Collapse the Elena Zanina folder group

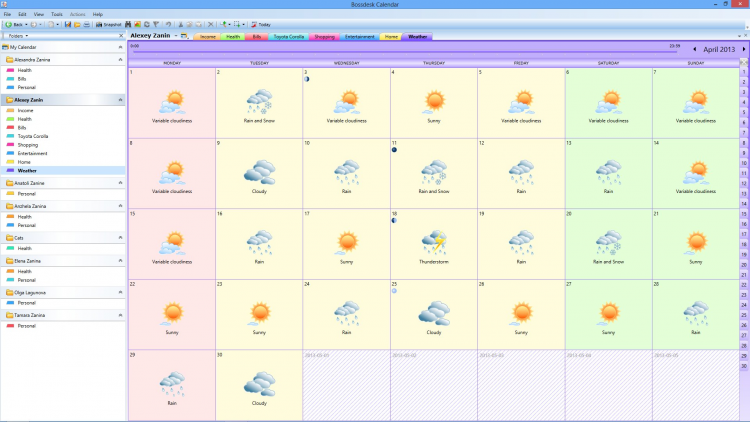121,261
